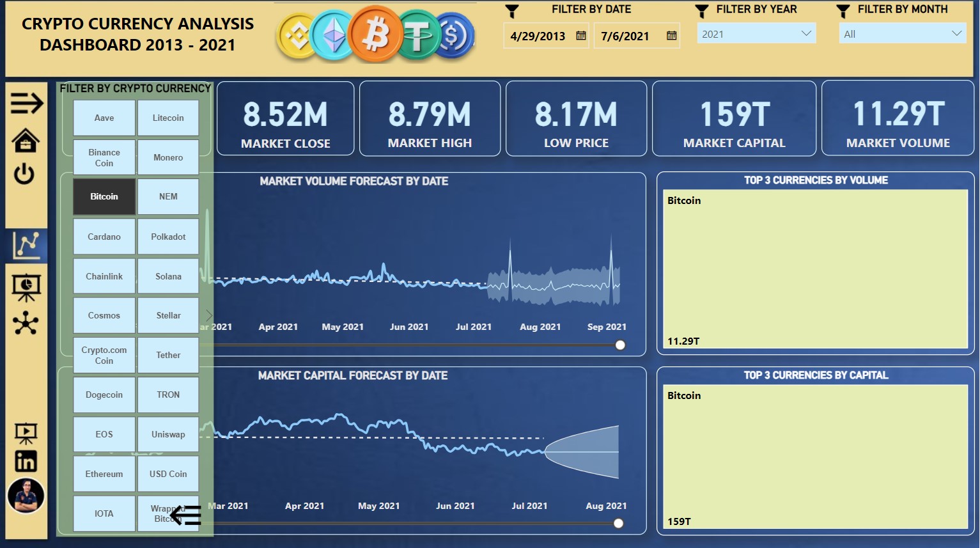Select Litecoin in currency filter

click(x=168, y=118)
